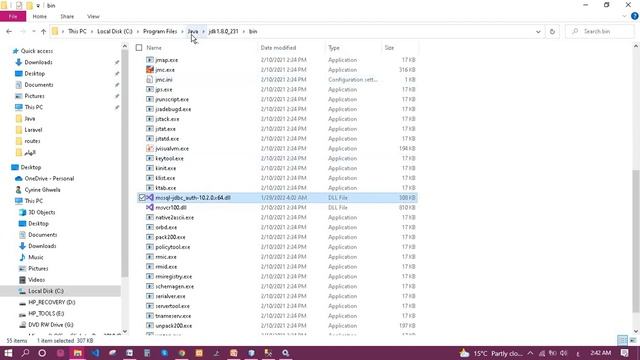Click 'Program Files' in address breadcrumb
This screenshot has width=640, height=360.
pyautogui.click(x=160, y=31)
